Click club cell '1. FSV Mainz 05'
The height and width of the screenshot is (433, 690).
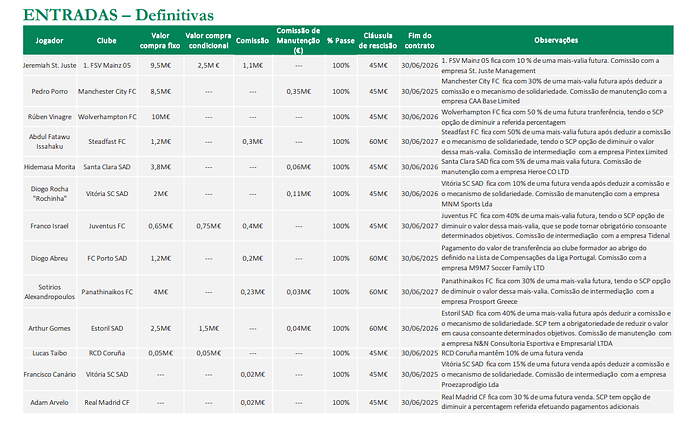[107, 66]
